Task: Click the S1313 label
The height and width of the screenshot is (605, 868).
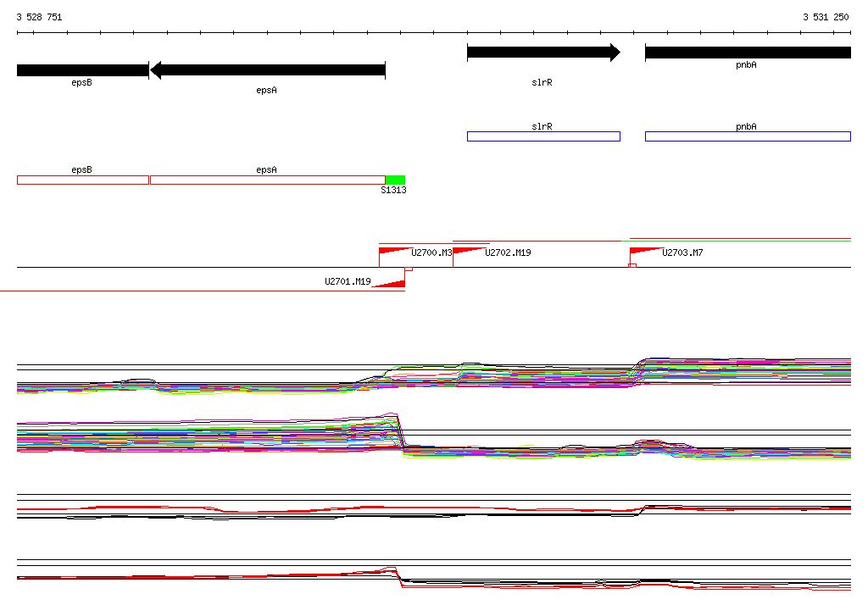Action: (x=393, y=190)
